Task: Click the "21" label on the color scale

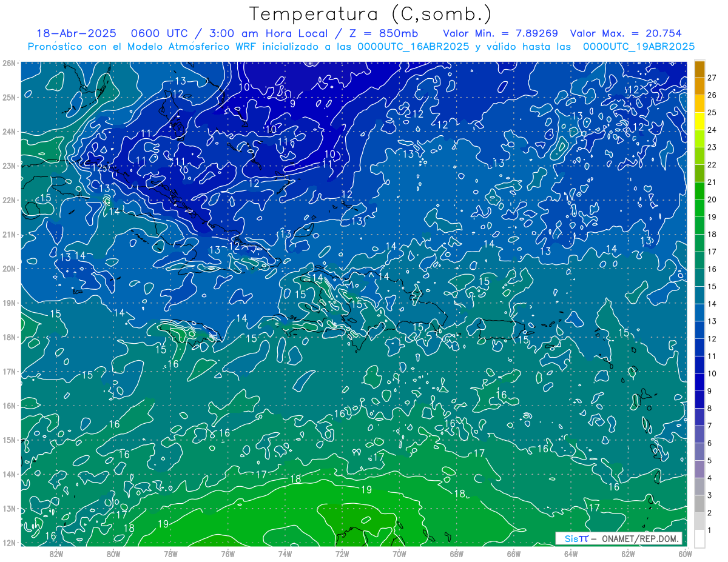Action: tap(712, 182)
